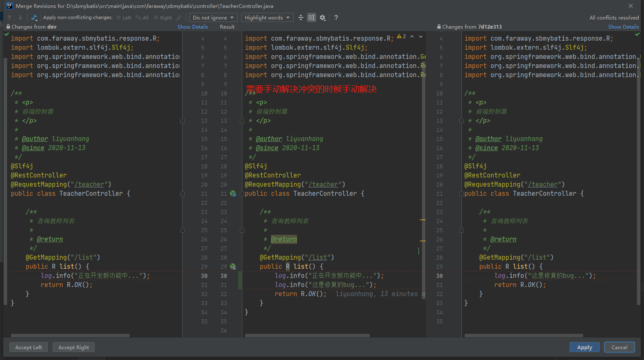Open help via question mark icon
644x360 pixels.
(336, 17)
